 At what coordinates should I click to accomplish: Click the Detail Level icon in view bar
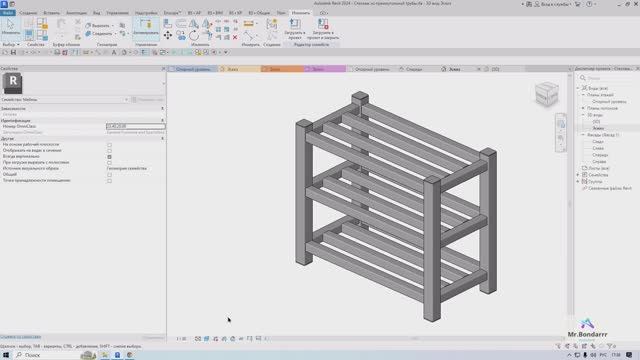tap(198, 339)
